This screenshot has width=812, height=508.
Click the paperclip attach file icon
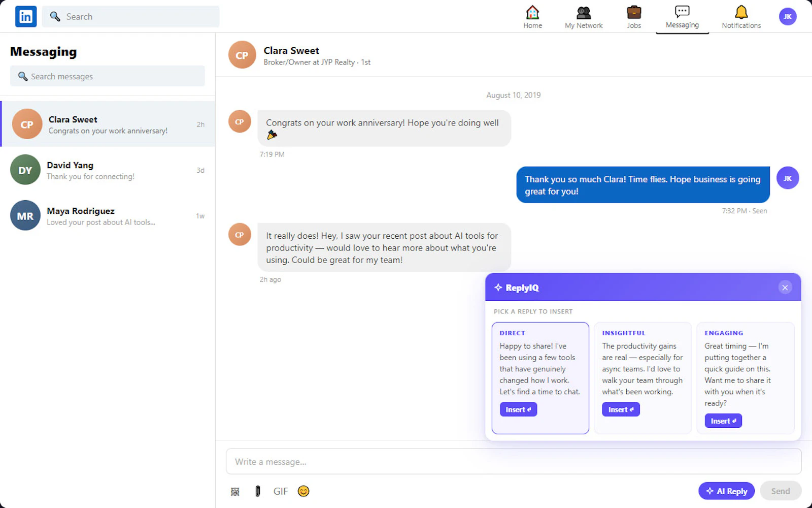pos(258,491)
